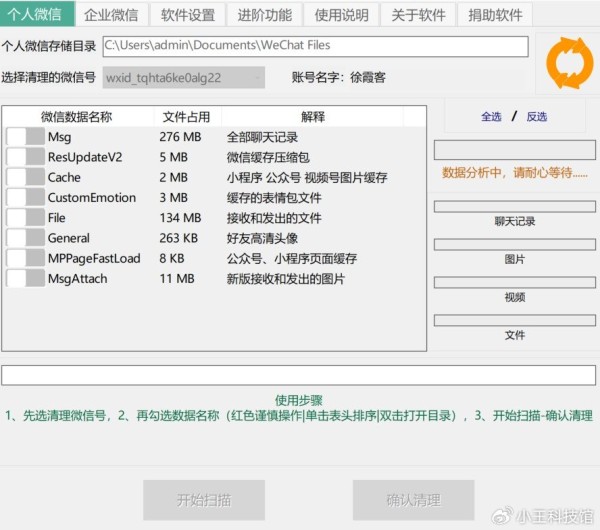The height and width of the screenshot is (530, 600).
Task: Click the analysis progress bar under 全选
Action: 515,150
